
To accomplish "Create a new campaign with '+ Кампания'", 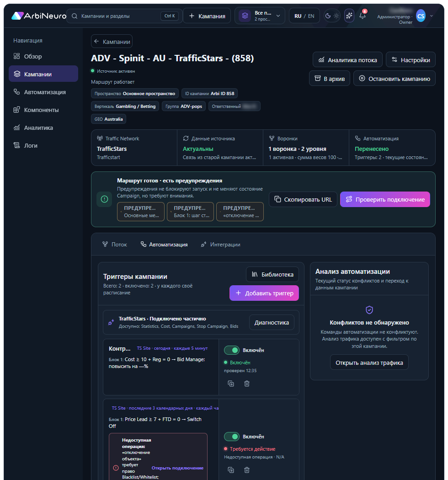I will tap(207, 16).
